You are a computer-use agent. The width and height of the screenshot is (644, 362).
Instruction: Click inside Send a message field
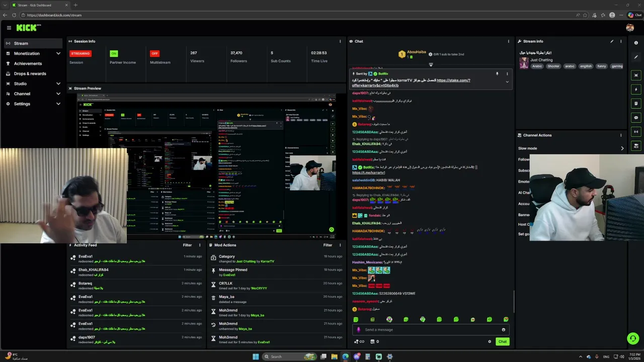tap(430, 330)
